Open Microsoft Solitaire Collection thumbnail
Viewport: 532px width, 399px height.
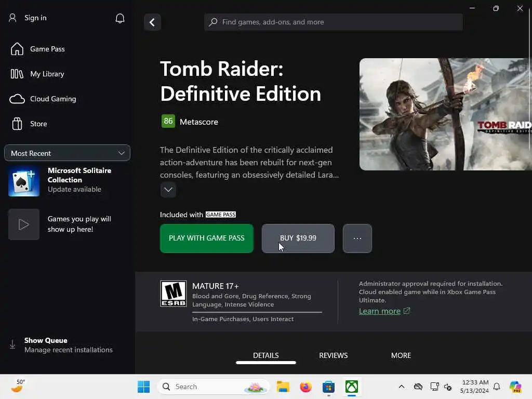click(x=24, y=181)
